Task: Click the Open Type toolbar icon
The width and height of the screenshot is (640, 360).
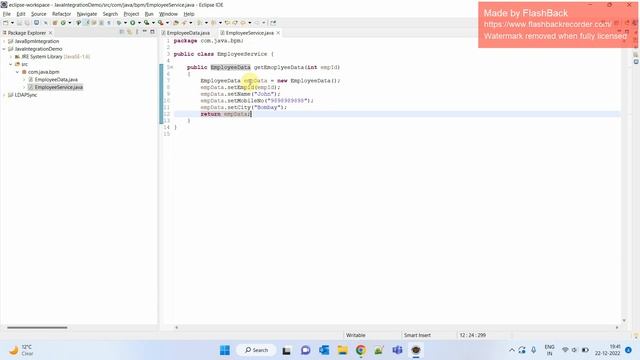Action: [x=176, y=23]
